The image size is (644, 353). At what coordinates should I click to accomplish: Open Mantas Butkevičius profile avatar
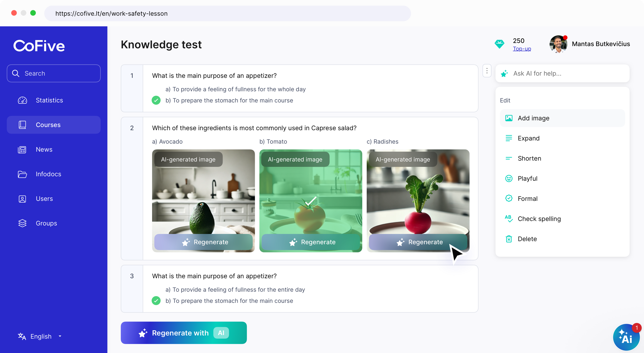[x=558, y=44]
